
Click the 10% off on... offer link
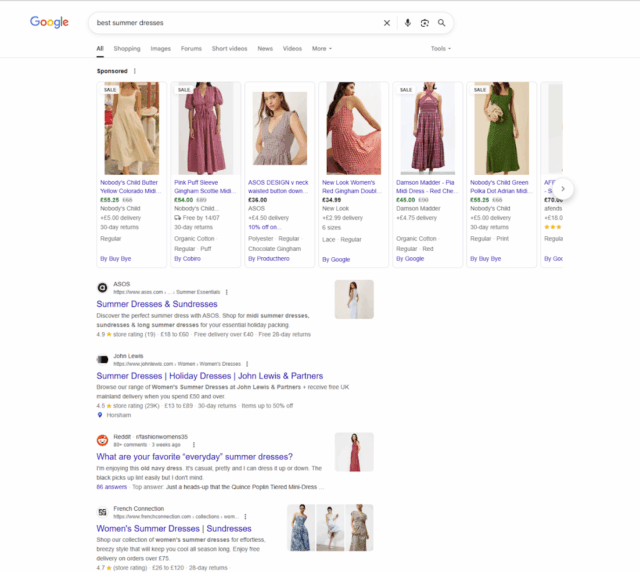263,227
